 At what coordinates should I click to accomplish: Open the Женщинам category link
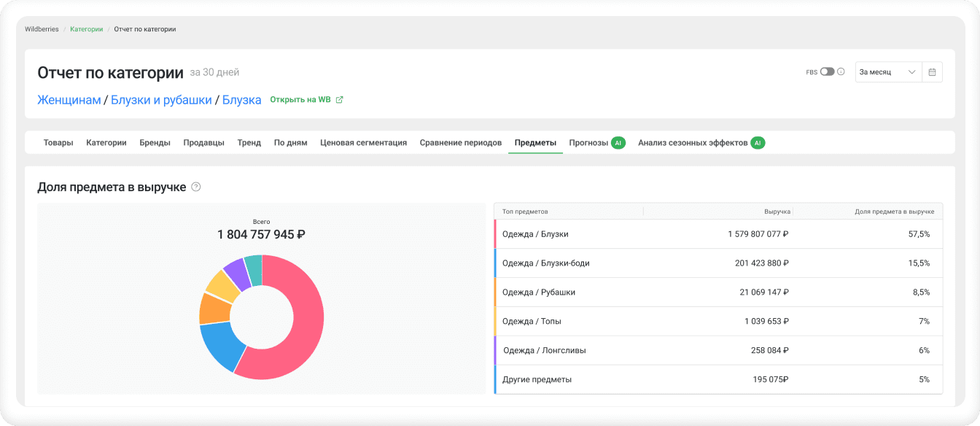click(69, 100)
